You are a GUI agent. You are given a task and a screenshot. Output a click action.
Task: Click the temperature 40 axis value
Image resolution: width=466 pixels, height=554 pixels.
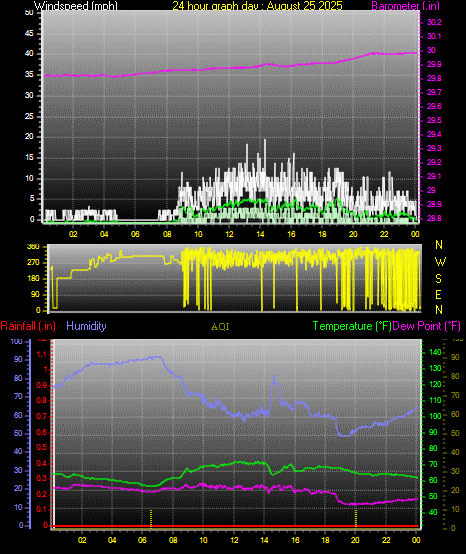point(433,512)
